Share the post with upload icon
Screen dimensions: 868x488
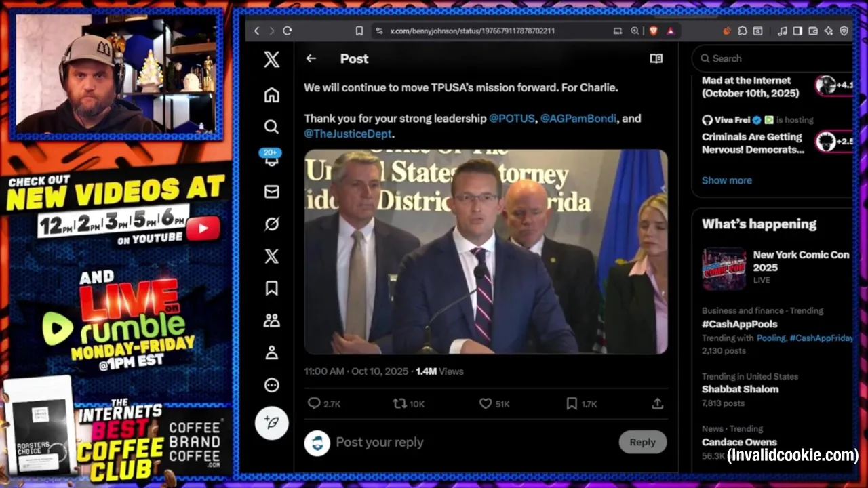click(657, 403)
